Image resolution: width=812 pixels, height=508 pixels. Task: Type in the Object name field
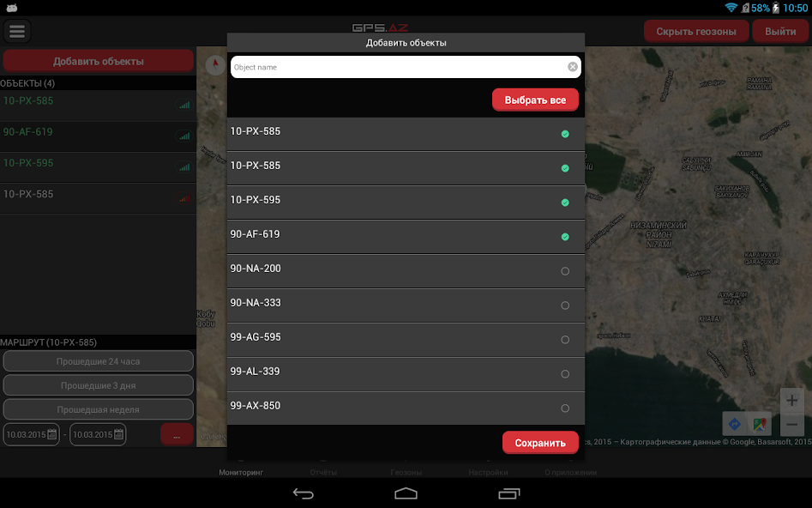394,67
